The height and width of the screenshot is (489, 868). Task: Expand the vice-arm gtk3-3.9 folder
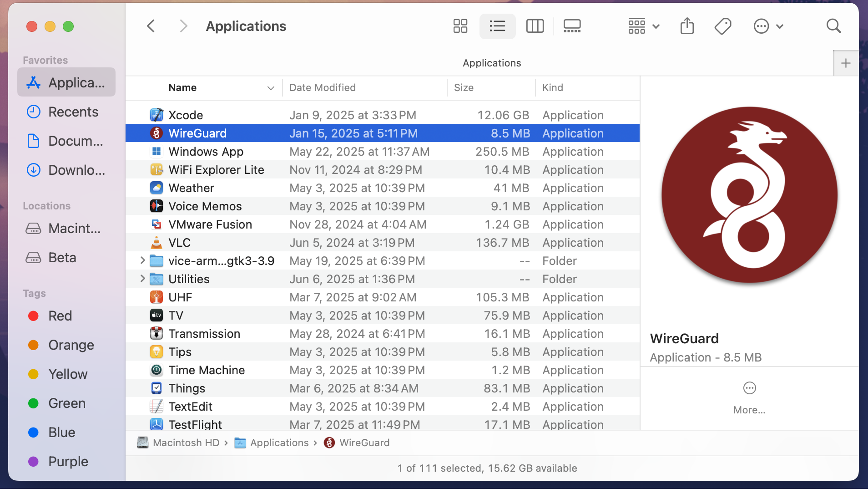[x=142, y=260]
